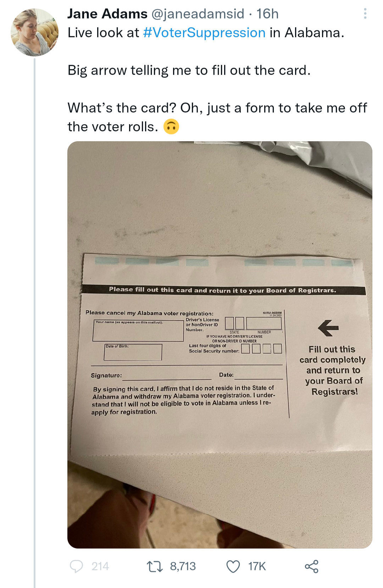Viewport: 383px width, 588px height.
Task: Click the upside-down smiley emoji
Action: coord(171,127)
